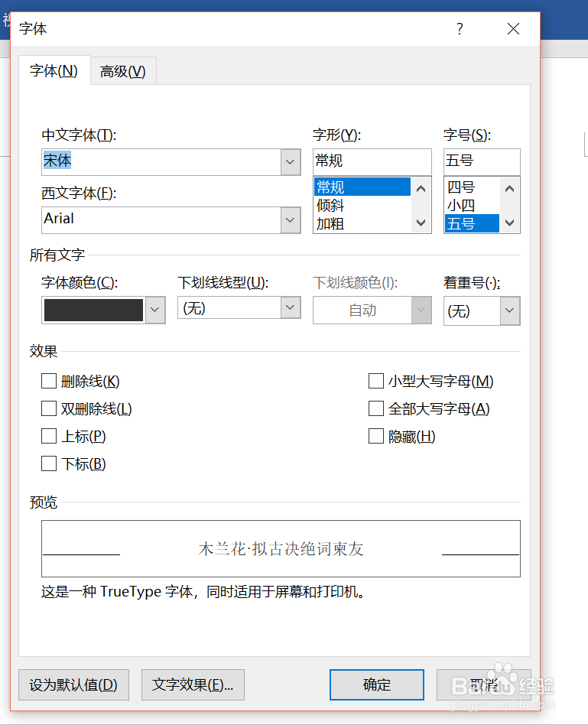Check the 上标 superscript option
588x725 pixels.
coord(50,436)
